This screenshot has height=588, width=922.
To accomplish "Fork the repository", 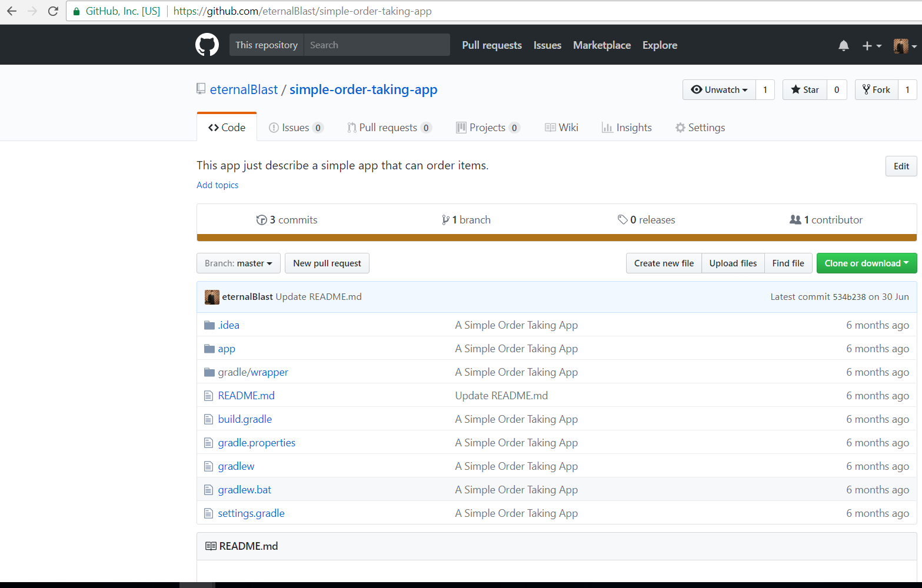I will click(877, 90).
